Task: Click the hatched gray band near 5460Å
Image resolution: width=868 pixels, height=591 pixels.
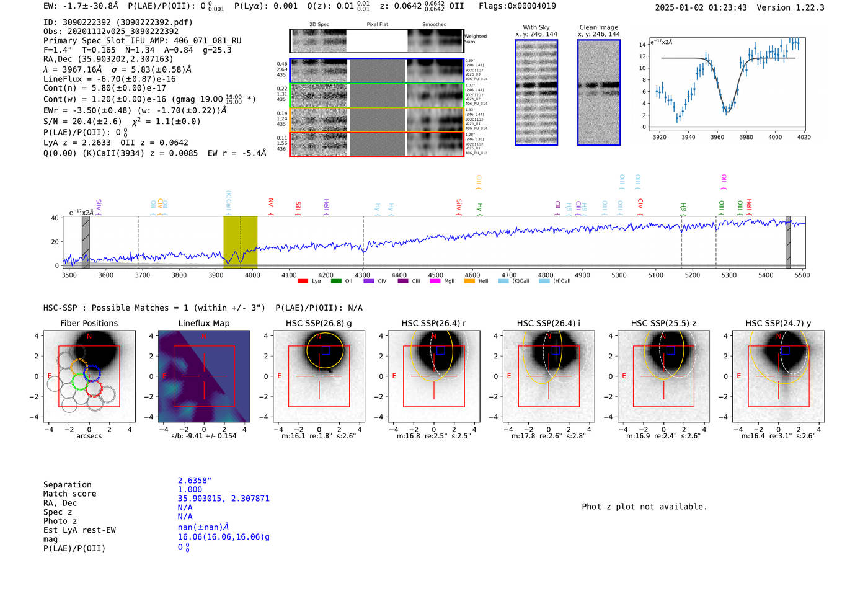Action: click(x=789, y=242)
